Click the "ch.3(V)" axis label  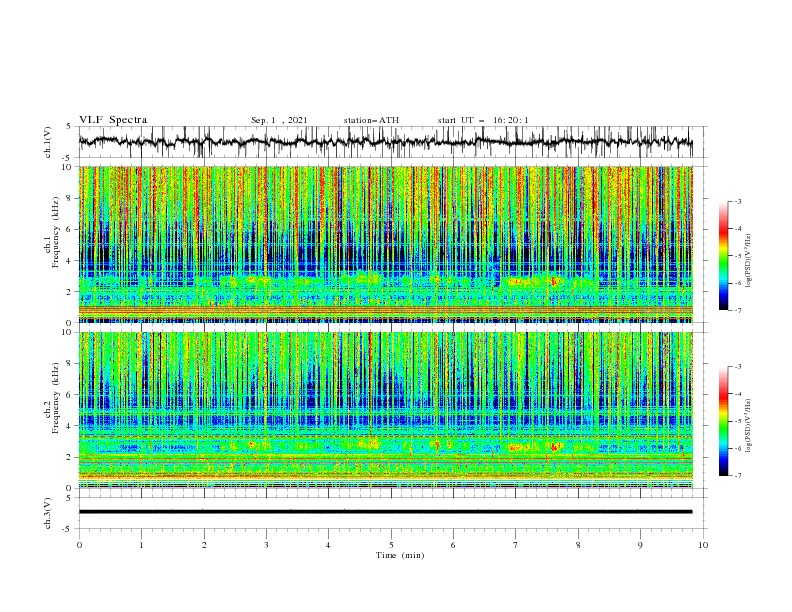coord(48,513)
